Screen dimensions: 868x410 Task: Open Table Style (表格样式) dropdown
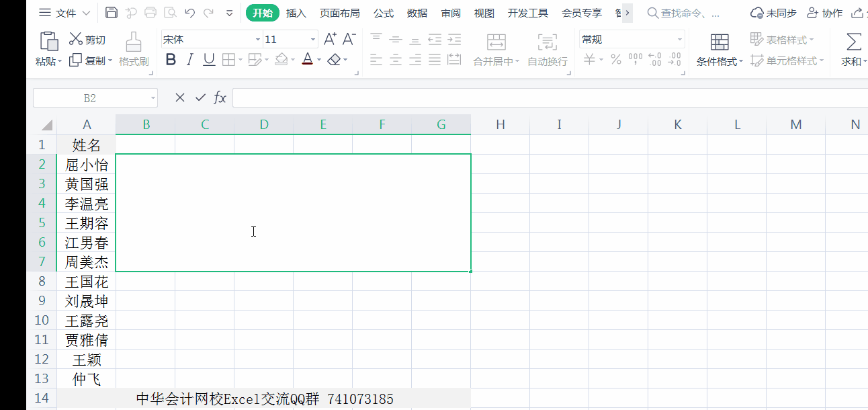tap(782, 40)
